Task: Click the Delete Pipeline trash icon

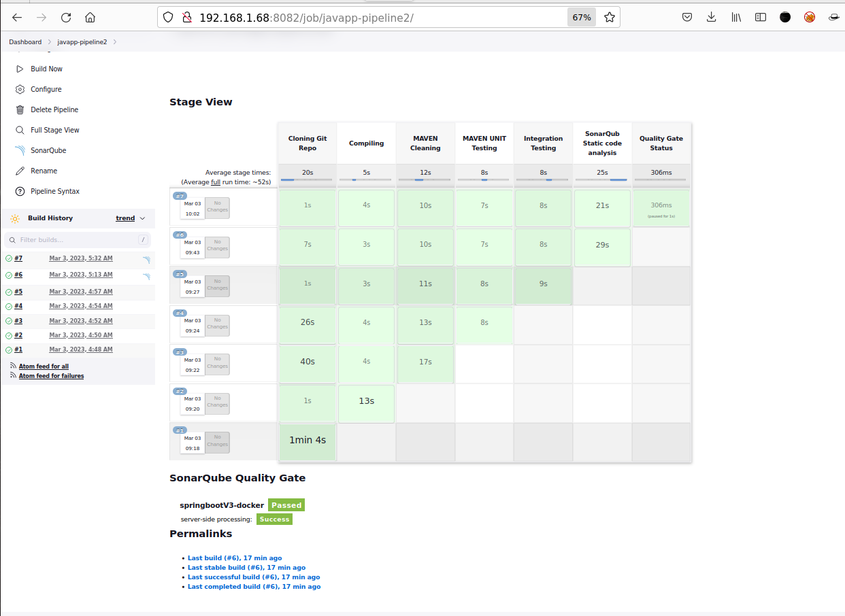Action: [x=20, y=109]
